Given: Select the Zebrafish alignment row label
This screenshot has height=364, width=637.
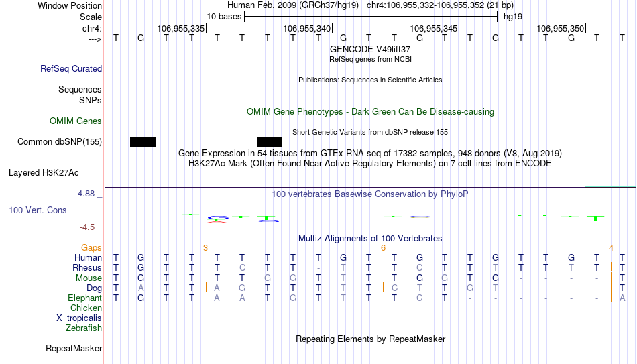Looking at the screenshot, I should coord(84,328).
